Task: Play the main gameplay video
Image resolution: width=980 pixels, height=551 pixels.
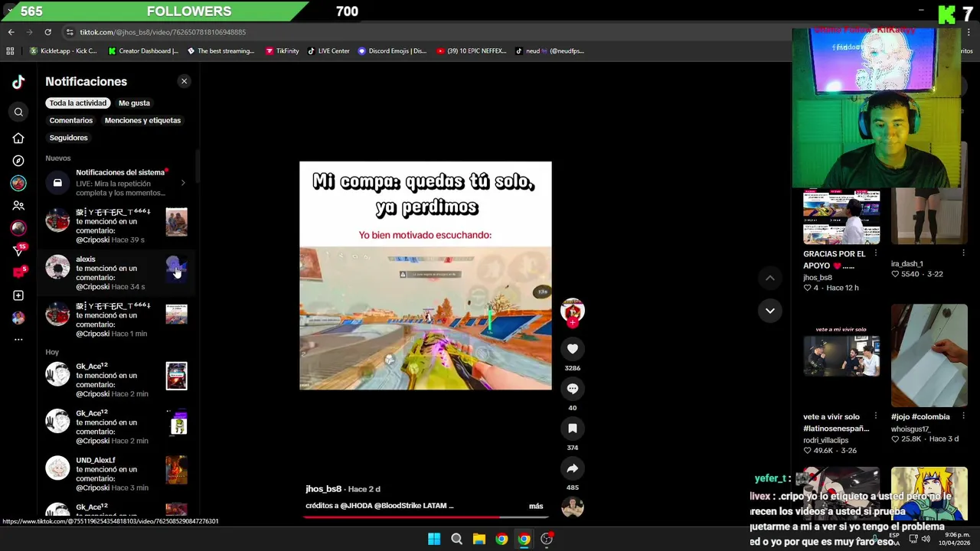Action: click(x=425, y=275)
